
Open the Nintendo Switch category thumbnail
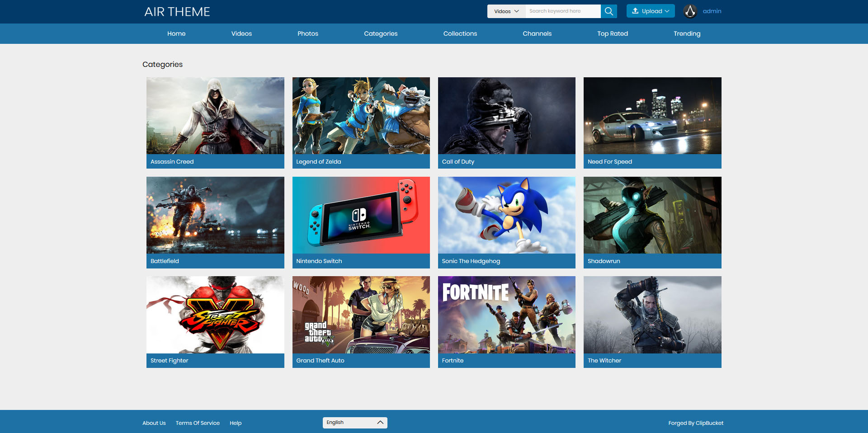361,215
